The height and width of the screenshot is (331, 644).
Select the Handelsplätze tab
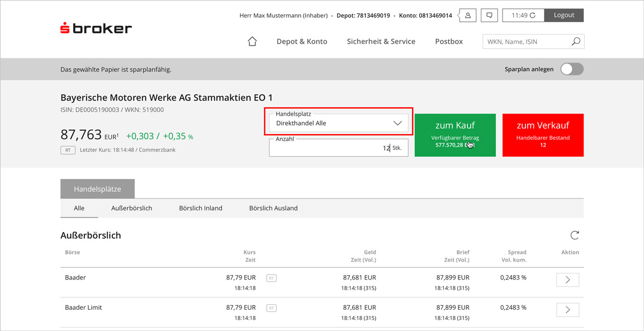coord(97,189)
